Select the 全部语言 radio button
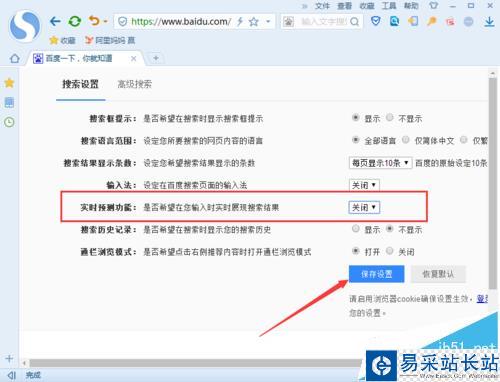 point(356,140)
